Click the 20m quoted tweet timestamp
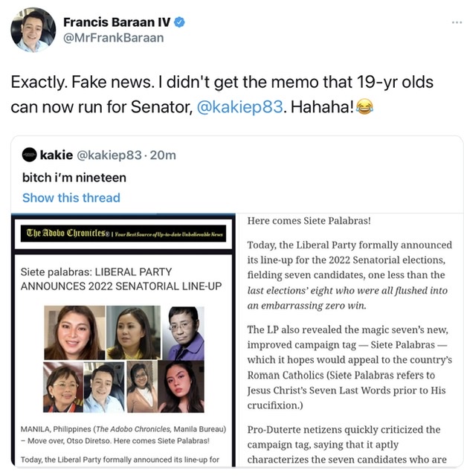This screenshot has height=476, width=464. click(x=161, y=155)
